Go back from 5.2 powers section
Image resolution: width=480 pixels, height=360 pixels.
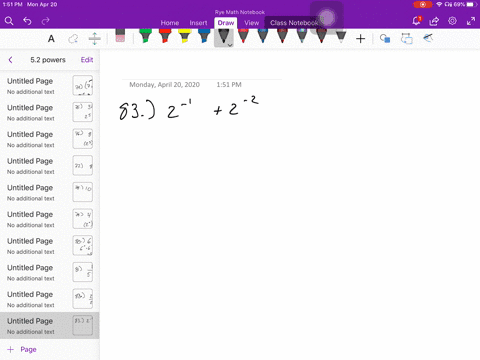pyautogui.click(x=10, y=60)
